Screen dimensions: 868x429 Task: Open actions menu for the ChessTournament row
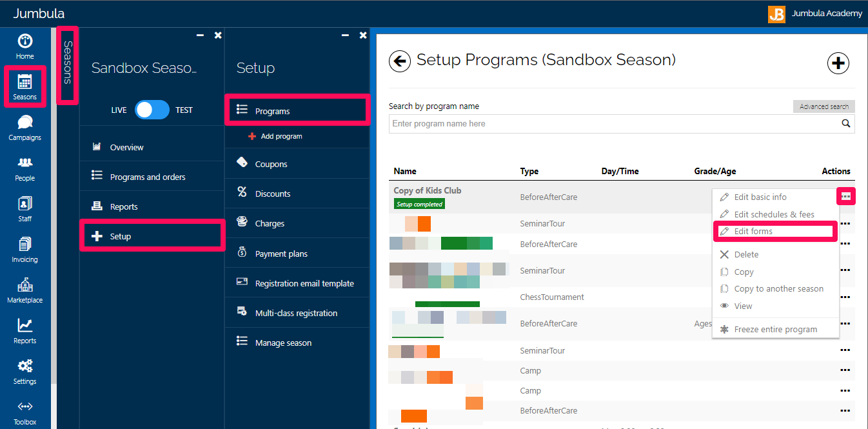pyautogui.click(x=845, y=297)
